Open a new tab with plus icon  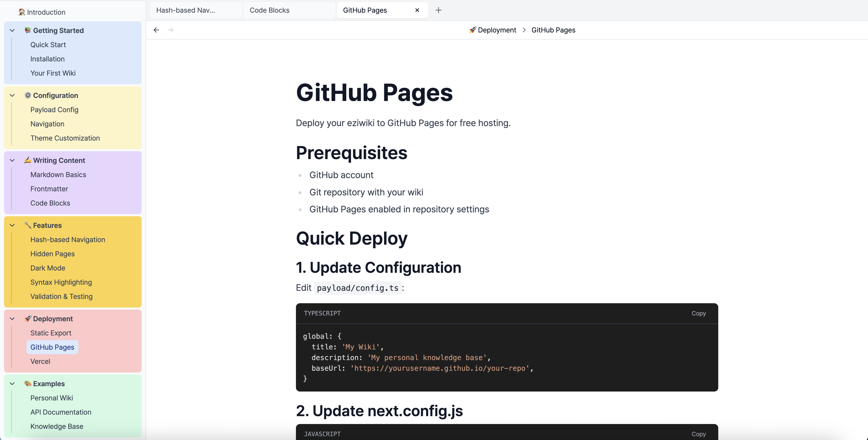coord(438,10)
